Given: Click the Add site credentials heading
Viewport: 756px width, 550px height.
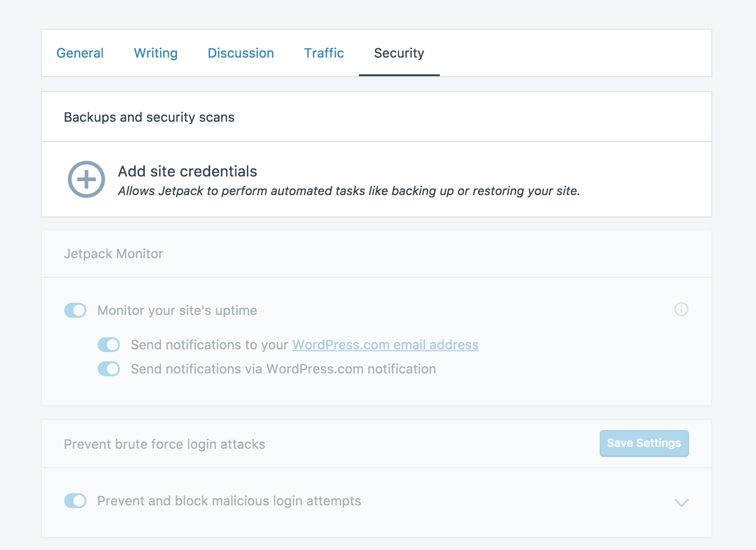Looking at the screenshot, I should pyautogui.click(x=187, y=171).
